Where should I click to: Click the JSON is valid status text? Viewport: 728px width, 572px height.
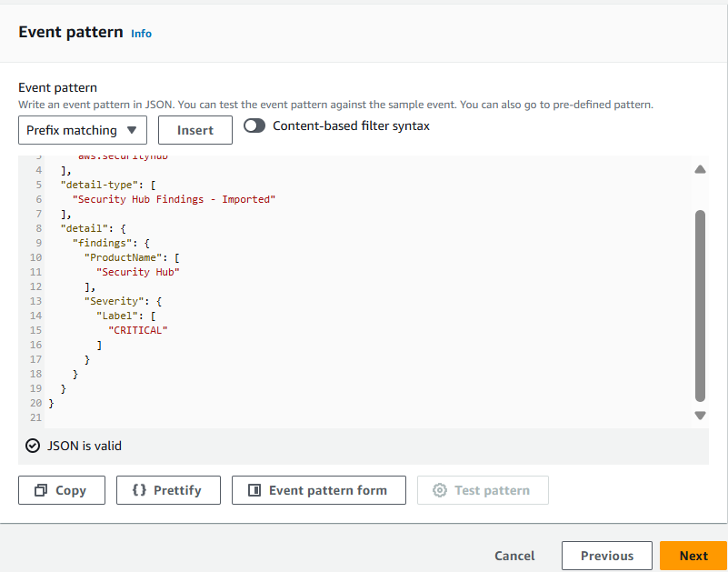pos(85,447)
